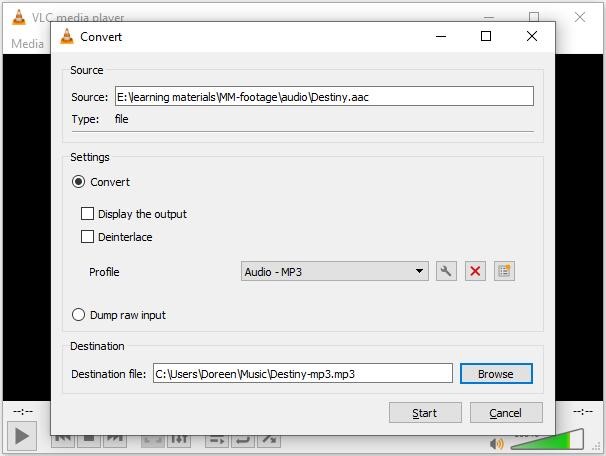Toggle the Deinterlace checkbox
Image resolution: width=606 pixels, height=456 pixels.
click(x=87, y=237)
